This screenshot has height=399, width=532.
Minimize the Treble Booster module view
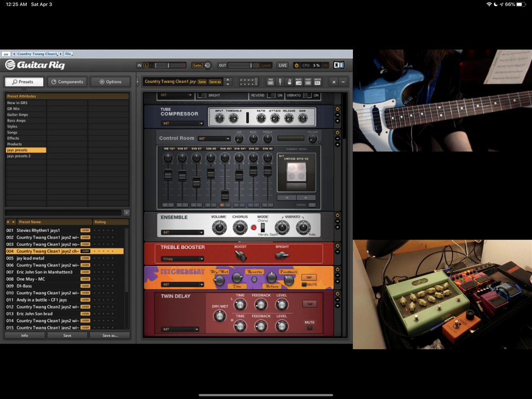(x=337, y=252)
